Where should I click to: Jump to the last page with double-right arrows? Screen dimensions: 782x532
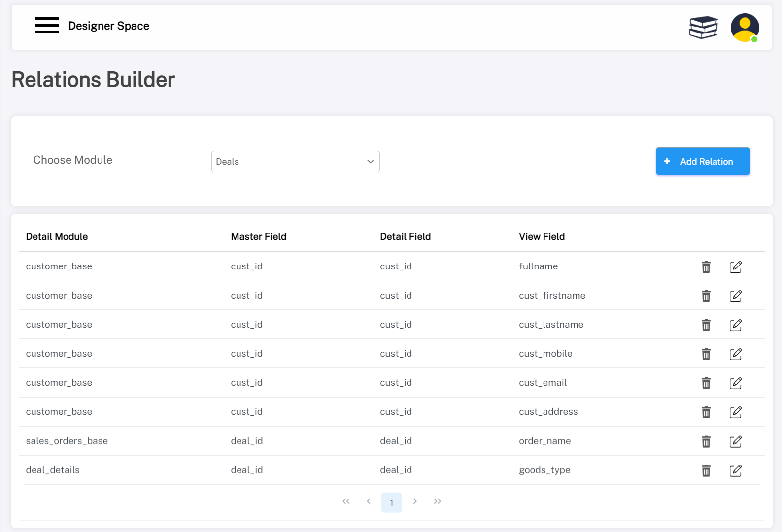point(437,501)
